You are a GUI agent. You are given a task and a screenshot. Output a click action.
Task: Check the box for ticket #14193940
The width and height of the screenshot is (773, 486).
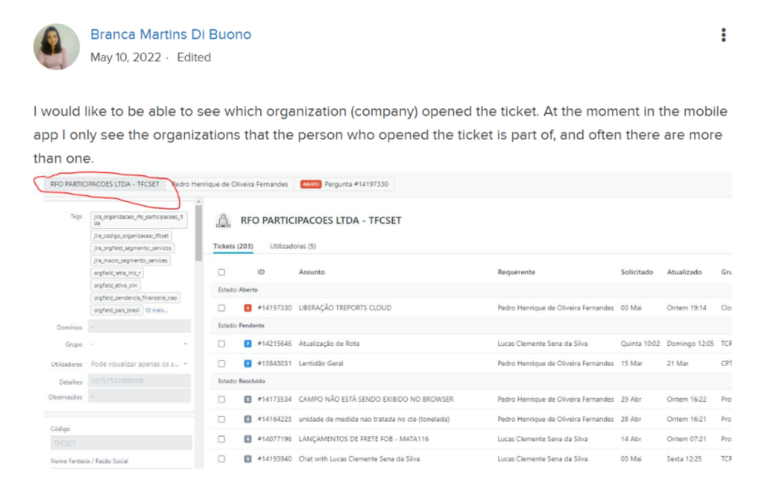pyautogui.click(x=221, y=459)
